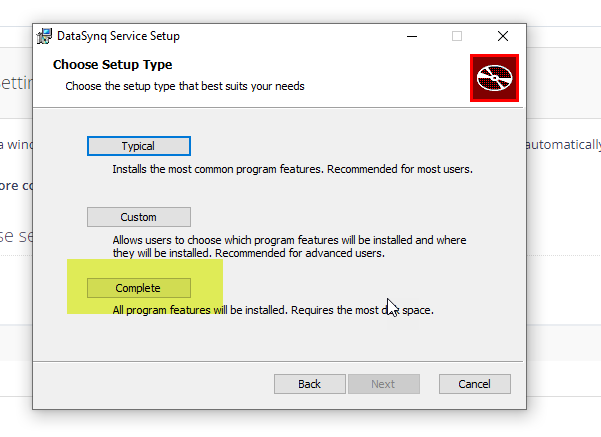
Task: Minimize the DataSynq Service Setup window
Action: pyautogui.click(x=412, y=36)
